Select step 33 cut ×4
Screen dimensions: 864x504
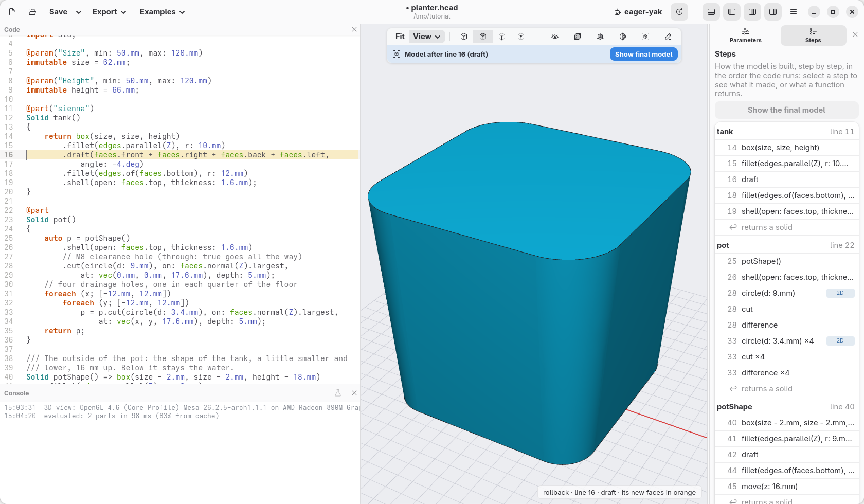[x=786, y=357]
